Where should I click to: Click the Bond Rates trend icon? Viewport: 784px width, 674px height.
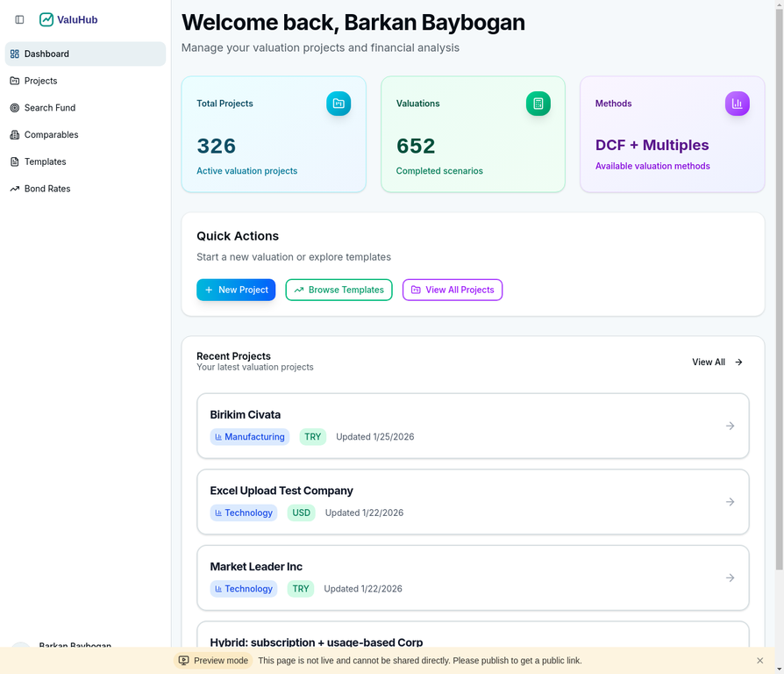click(x=14, y=188)
